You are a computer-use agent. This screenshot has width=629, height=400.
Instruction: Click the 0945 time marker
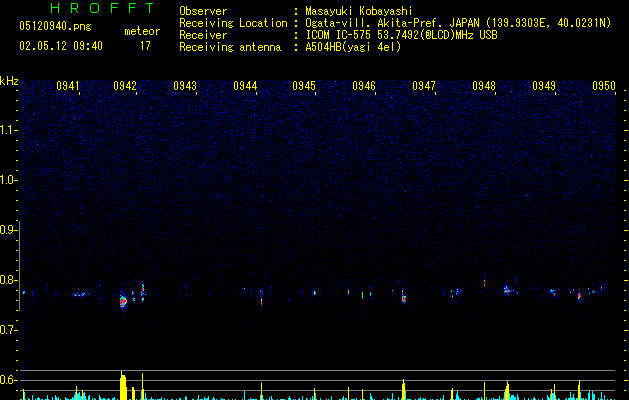[304, 85]
